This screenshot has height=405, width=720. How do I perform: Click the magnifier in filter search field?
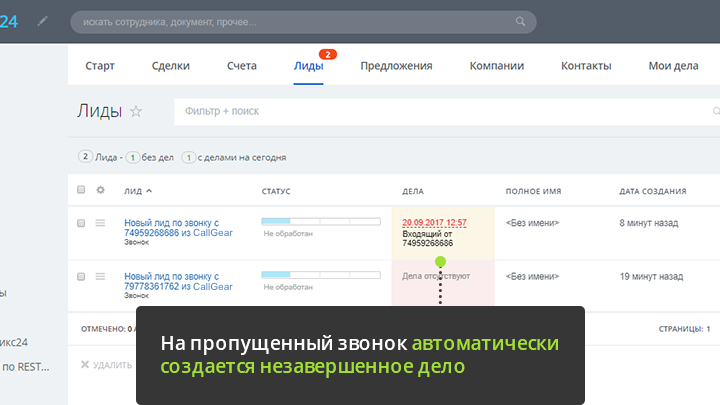[714, 112]
